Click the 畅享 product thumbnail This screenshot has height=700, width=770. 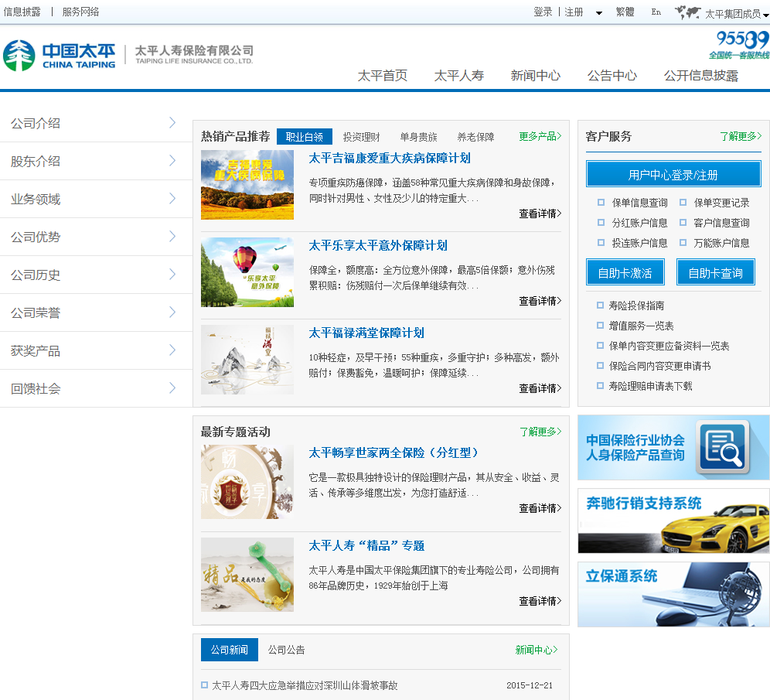pyautogui.click(x=247, y=482)
